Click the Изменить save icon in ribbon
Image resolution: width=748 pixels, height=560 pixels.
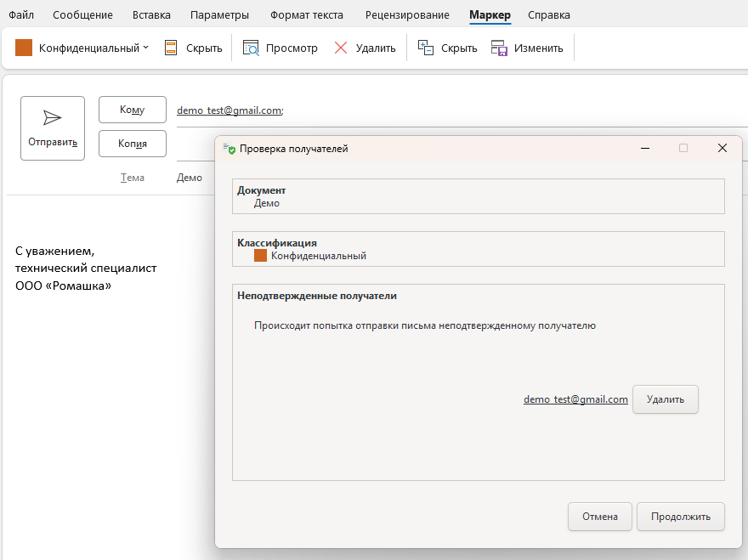pos(500,48)
